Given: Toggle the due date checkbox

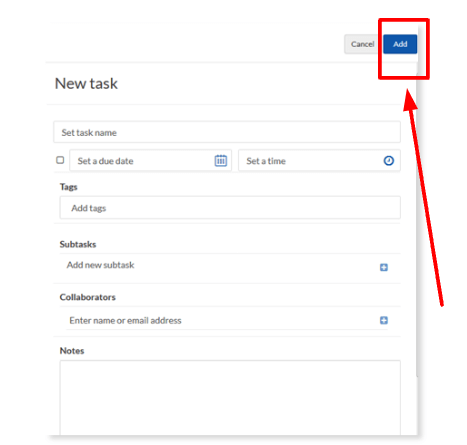Looking at the screenshot, I should pos(60,160).
